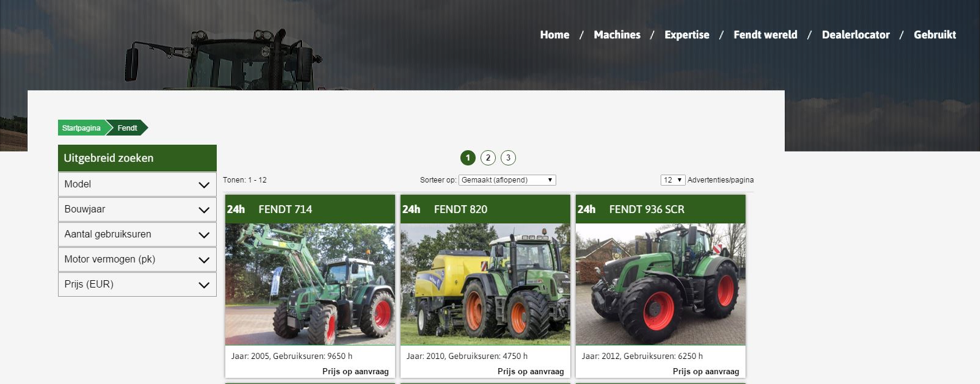Image resolution: width=980 pixels, height=384 pixels.
Task: Click 'Prijs op aanvraag' under FENDT 936 SCR
Action: [706, 371]
